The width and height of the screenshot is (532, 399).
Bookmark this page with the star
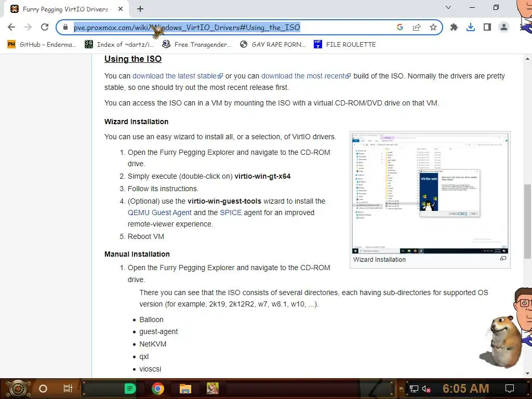[x=433, y=27]
